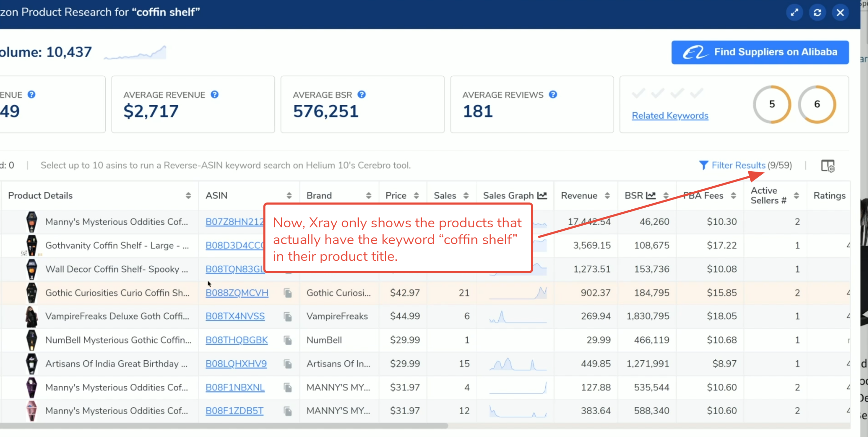Click the search volume trend sparkline
This screenshot has width=868, height=437.
[135, 53]
